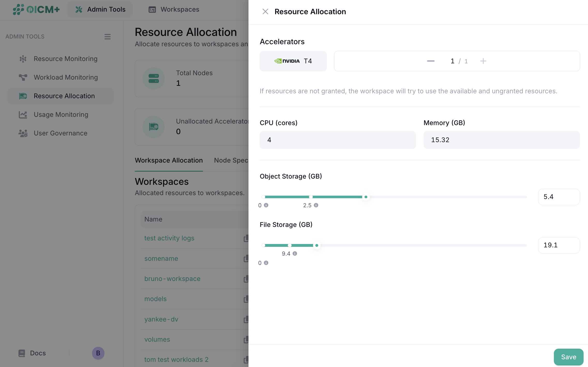Switch to the Node Spec tab
Viewport: 588px width, 367px height.
231,160
